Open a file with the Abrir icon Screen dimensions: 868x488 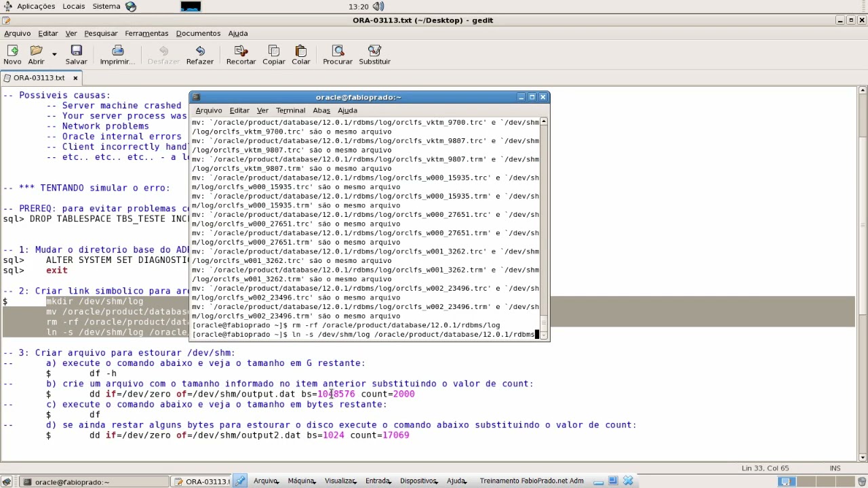pyautogui.click(x=36, y=55)
